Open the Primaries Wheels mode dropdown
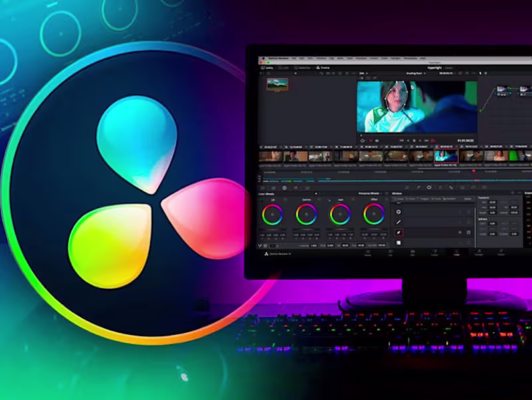 click(370, 194)
